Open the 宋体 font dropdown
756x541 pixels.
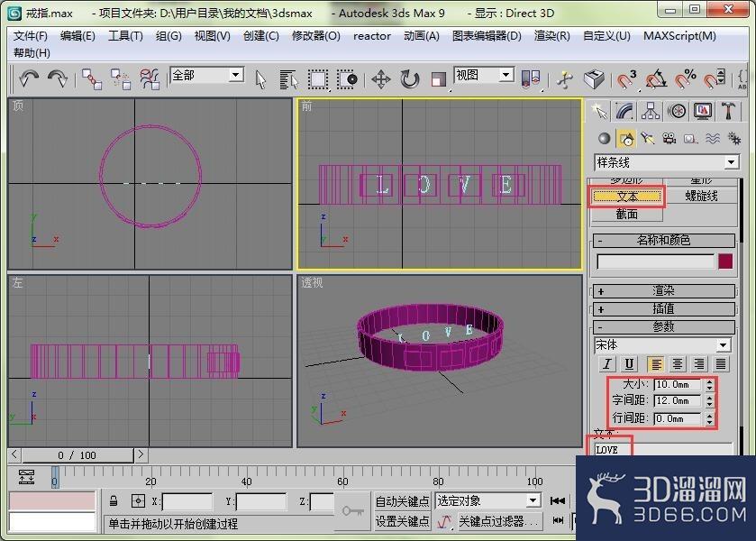662,344
